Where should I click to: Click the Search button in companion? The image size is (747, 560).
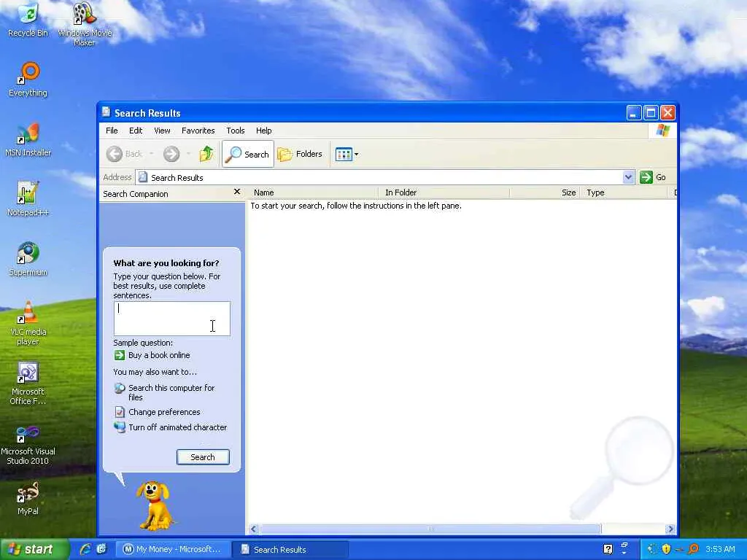click(x=203, y=457)
